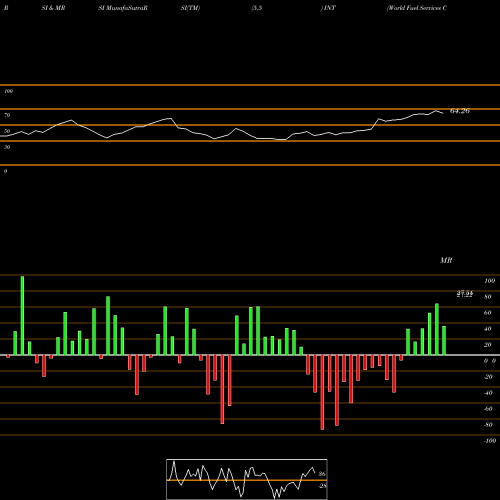Click MR axis label 40
Viewport: 500px width, 500px height.
click(488, 329)
